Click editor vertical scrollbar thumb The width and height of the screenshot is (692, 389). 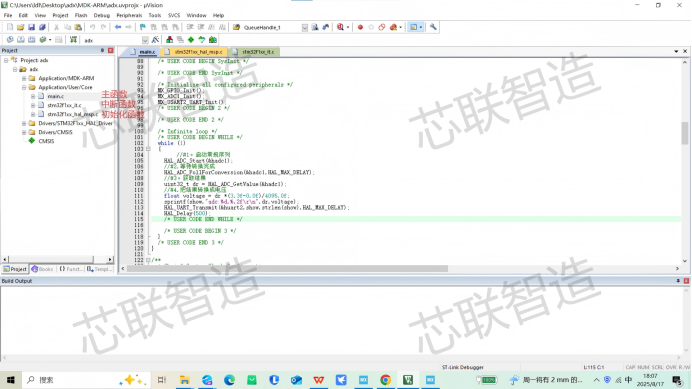point(684,132)
